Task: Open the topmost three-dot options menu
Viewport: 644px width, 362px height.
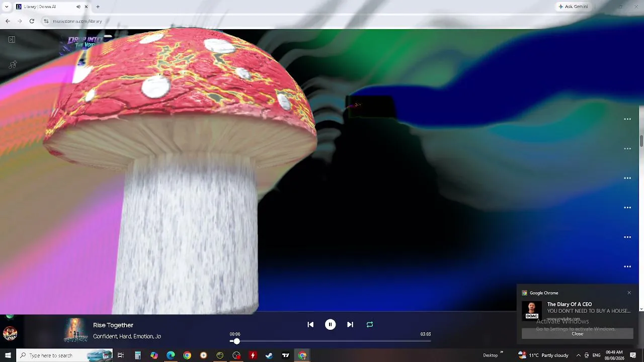Action: pyautogui.click(x=627, y=119)
